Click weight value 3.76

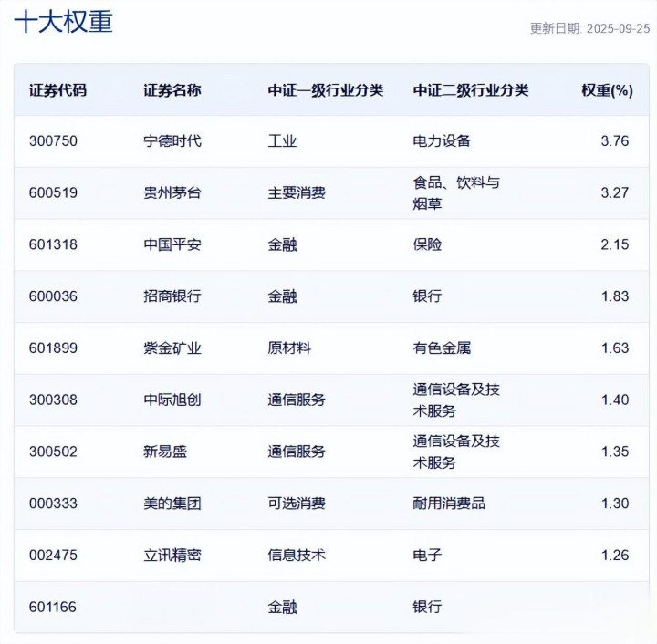[x=615, y=141]
